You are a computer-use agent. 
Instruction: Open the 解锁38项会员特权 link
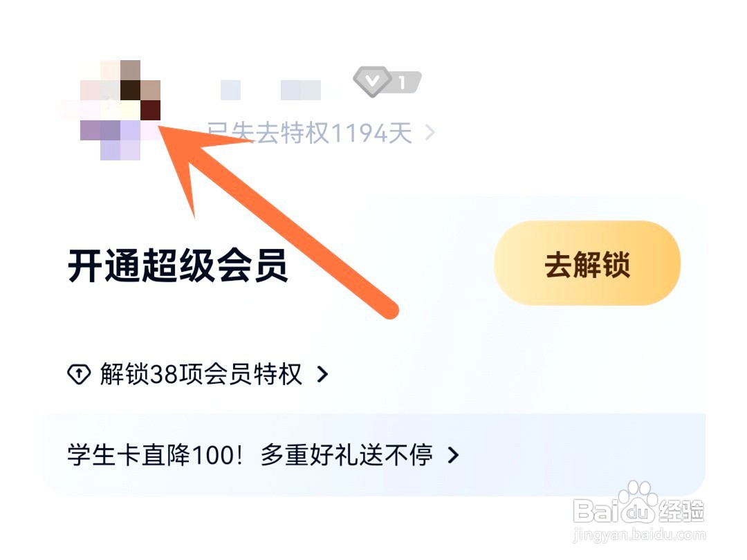coord(201,374)
